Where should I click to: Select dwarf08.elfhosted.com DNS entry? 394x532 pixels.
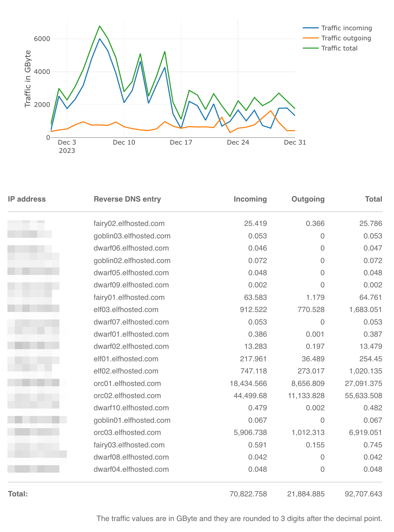(x=131, y=457)
